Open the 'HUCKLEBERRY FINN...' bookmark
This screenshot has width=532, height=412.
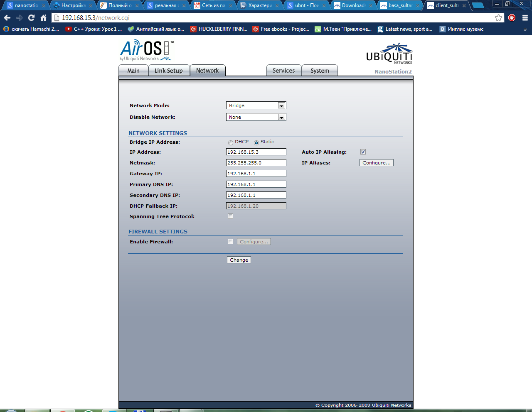coord(219,29)
